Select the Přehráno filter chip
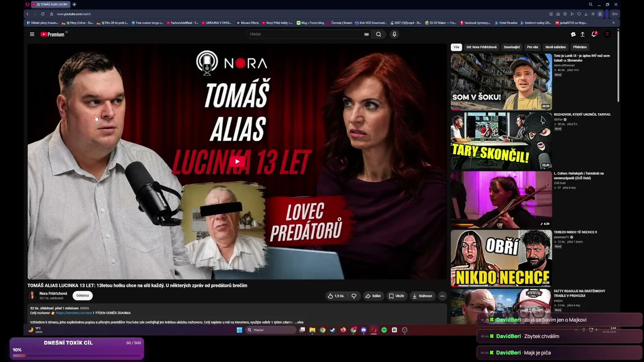This screenshot has width=644, height=362. click(x=580, y=47)
